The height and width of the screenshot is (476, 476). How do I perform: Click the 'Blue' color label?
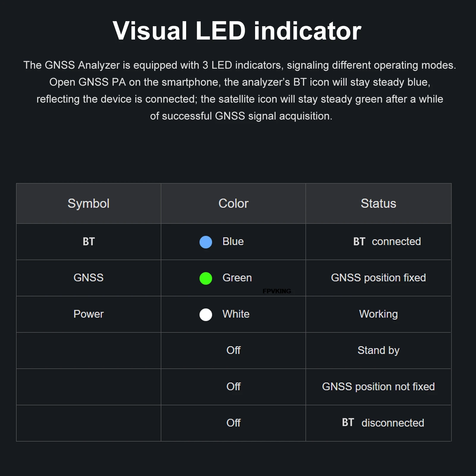coord(233,241)
